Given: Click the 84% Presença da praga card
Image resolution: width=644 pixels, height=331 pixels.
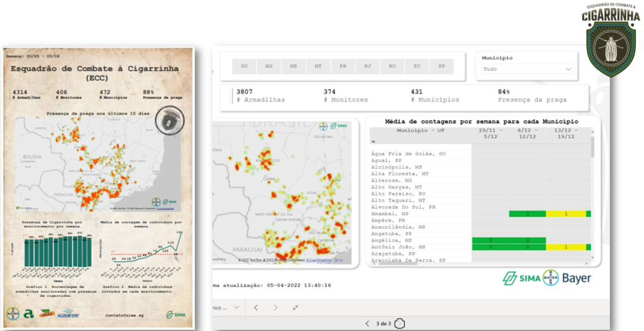Looking at the screenshot, I should [532, 95].
